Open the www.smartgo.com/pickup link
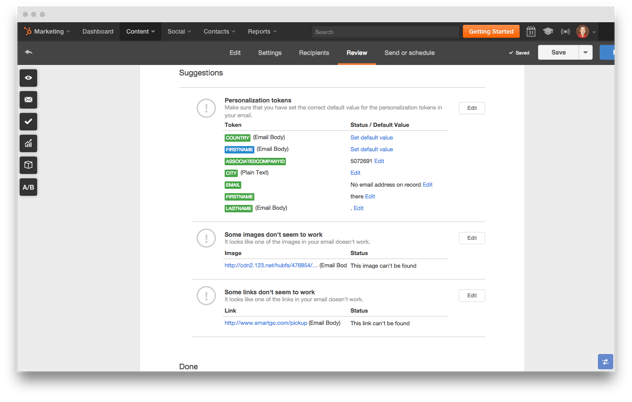Screen dimensions: 632x402 point(265,323)
